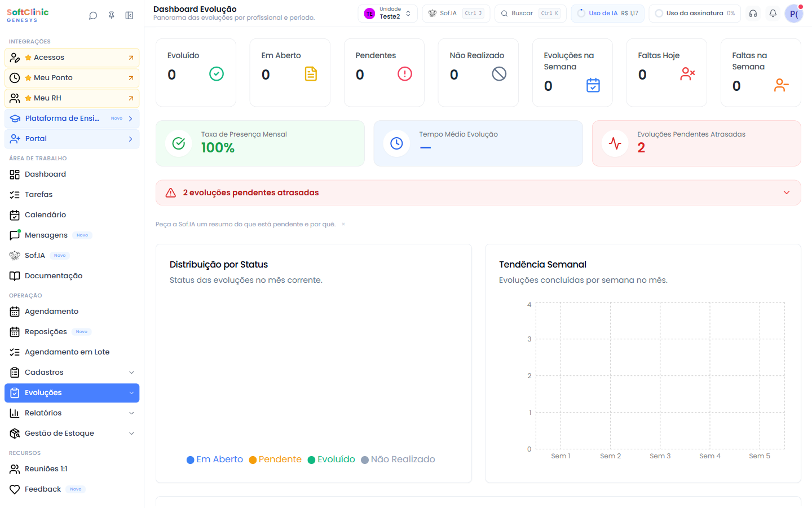Open Reposições page
Viewport: 812px width, 508px height.
[72, 332]
